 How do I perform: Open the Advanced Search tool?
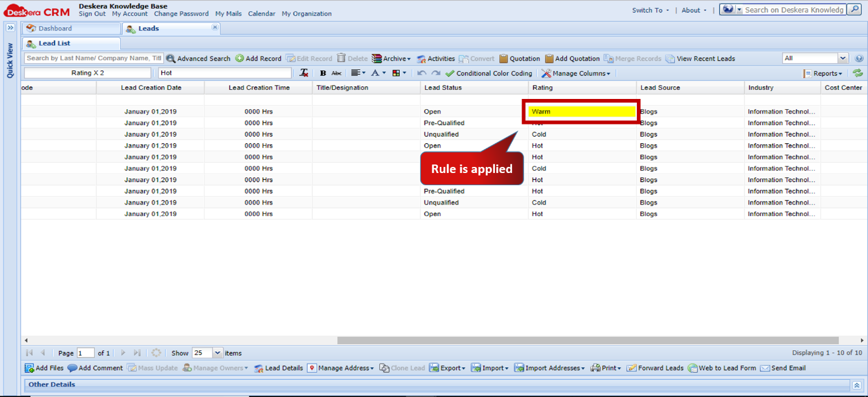pyautogui.click(x=198, y=58)
